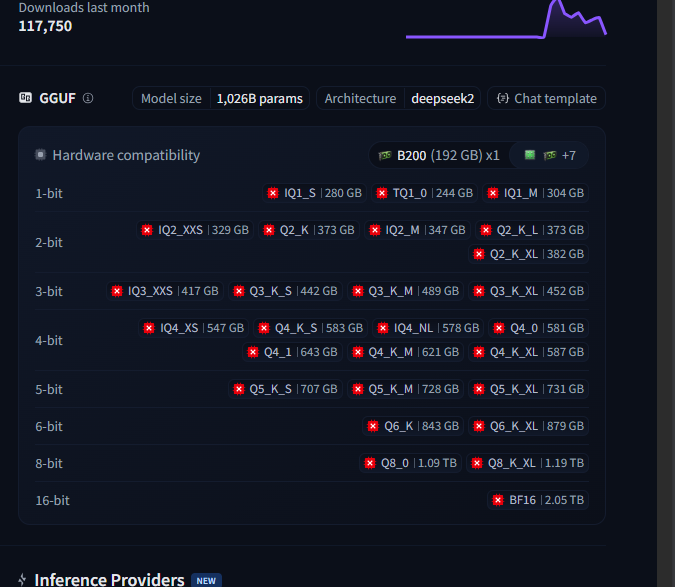The image size is (675, 587).
Task: Select the Q8_K_XL 1.19 TB entry
Action: point(527,463)
